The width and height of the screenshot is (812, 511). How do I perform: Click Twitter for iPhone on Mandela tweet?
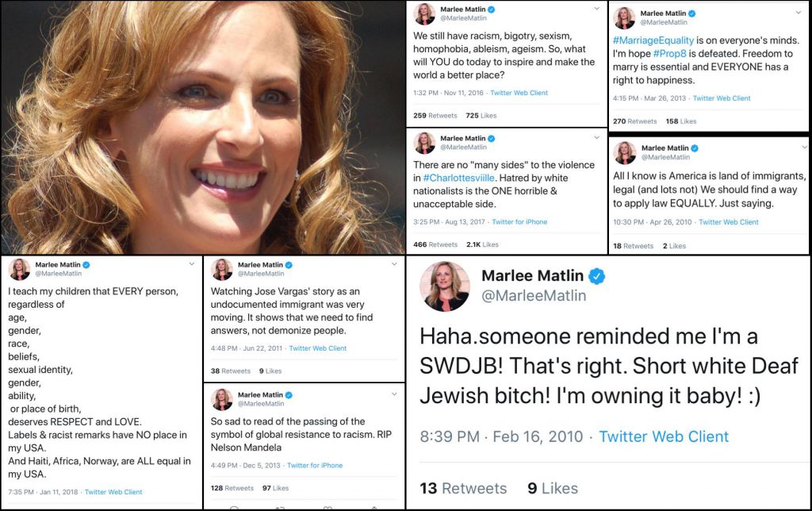click(x=315, y=465)
